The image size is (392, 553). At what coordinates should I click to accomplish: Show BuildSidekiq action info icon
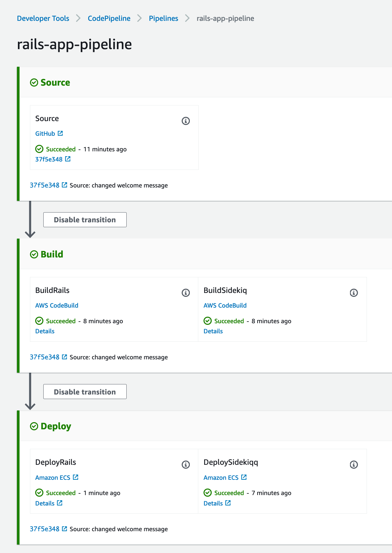(354, 293)
